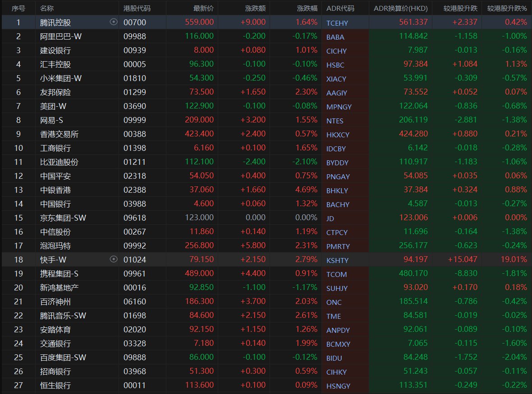Click the ADR换算价(HKD) column header

(x=400, y=8)
